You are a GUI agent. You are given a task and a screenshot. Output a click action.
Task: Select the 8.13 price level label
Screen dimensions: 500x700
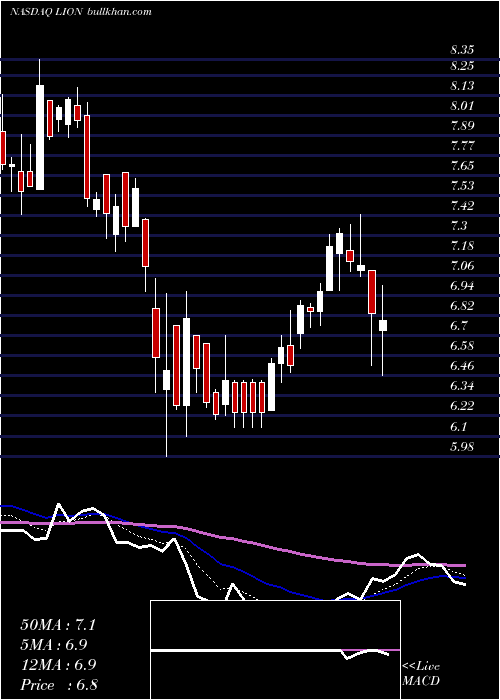click(x=462, y=86)
